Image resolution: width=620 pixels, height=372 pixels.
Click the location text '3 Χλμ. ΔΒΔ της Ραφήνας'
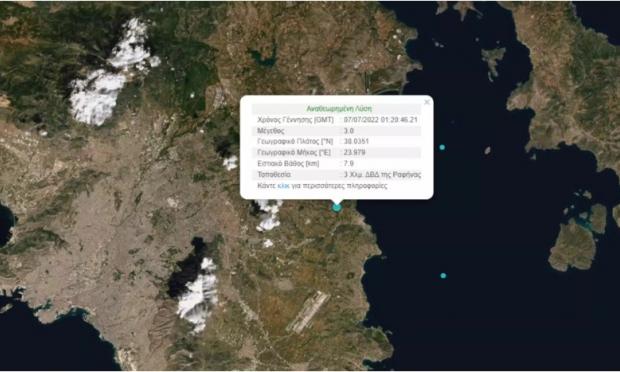coord(382,174)
